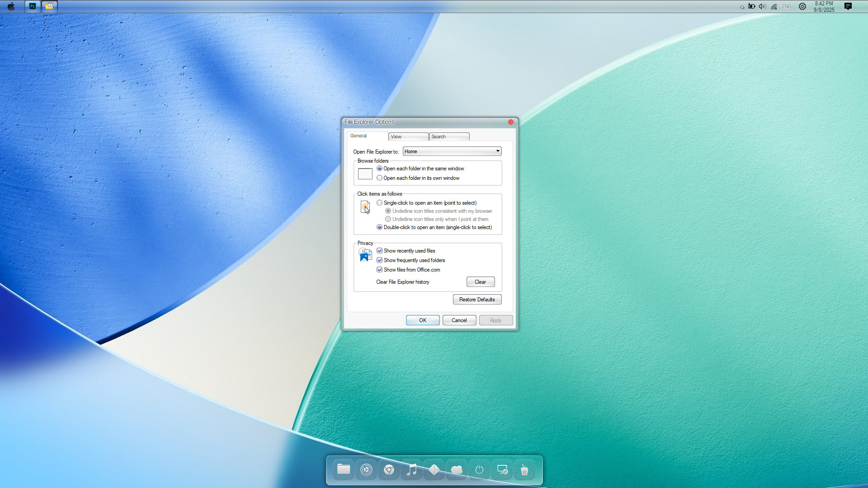Switch to the View tab
This screenshot has height=488, width=868.
[x=408, y=136]
